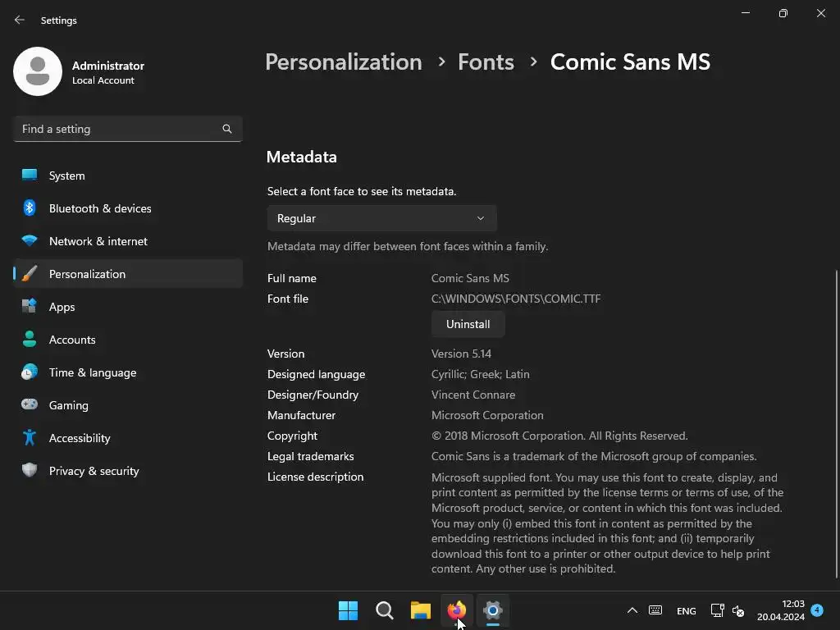Open Bluetooth & devices settings
Image resolution: width=840 pixels, height=630 pixels.
(128, 208)
